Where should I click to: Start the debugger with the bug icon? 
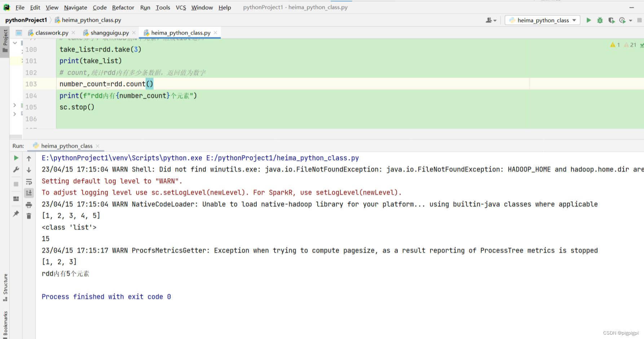click(x=600, y=20)
